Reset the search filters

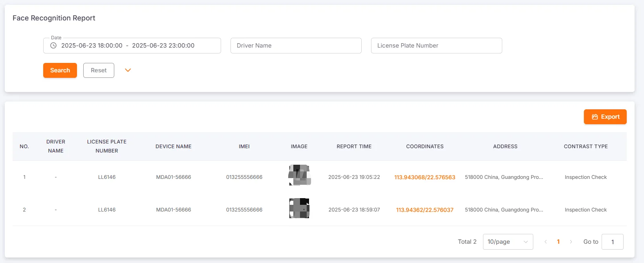99,70
